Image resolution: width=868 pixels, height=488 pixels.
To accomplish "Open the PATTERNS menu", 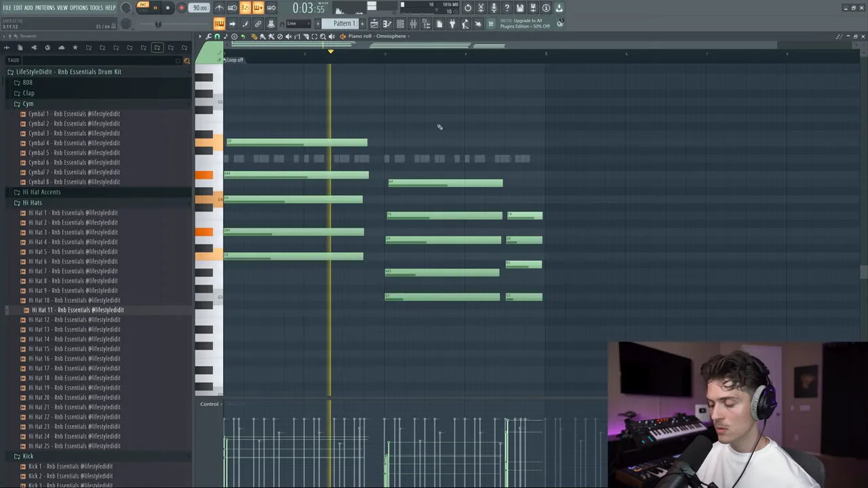I will [45, 8].
